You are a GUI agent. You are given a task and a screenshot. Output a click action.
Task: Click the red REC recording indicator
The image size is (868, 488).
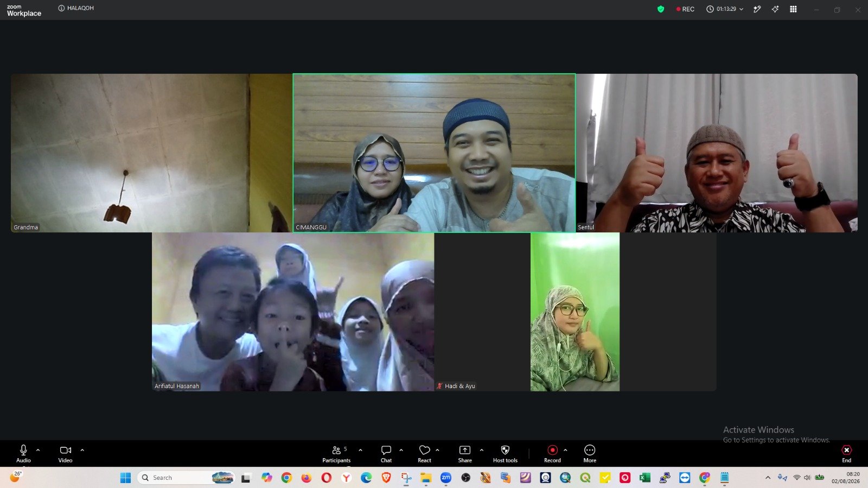click(685, 9)
